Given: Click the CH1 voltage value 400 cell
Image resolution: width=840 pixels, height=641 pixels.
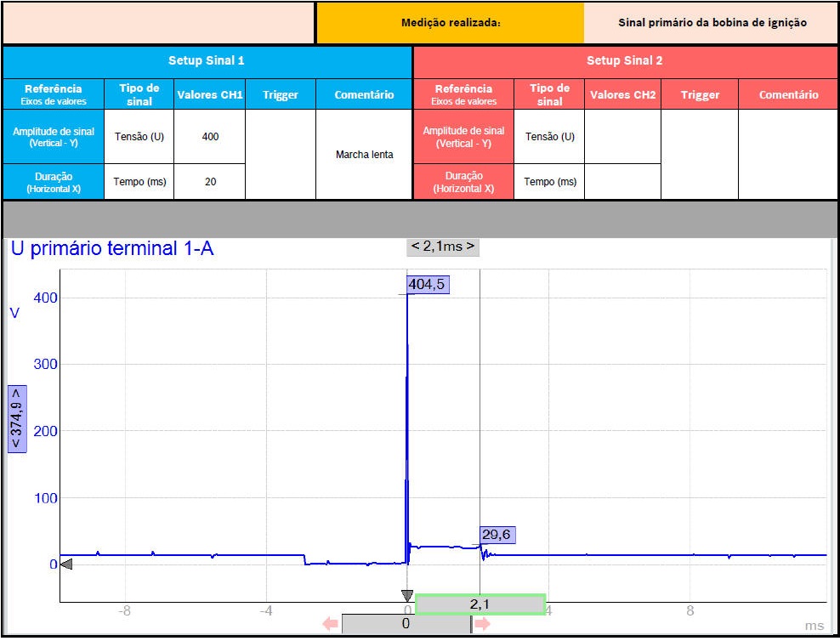Looking at the screenshot, I should point(210,137).
